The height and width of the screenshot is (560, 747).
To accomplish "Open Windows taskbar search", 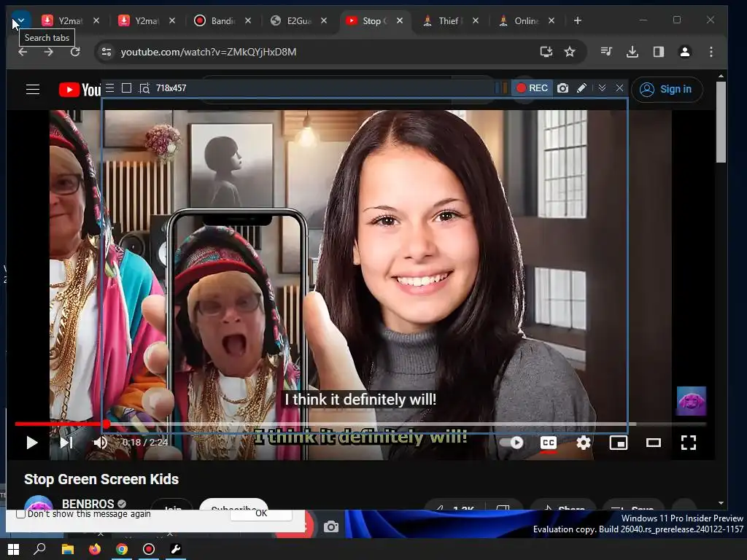I will click(39, 549).
